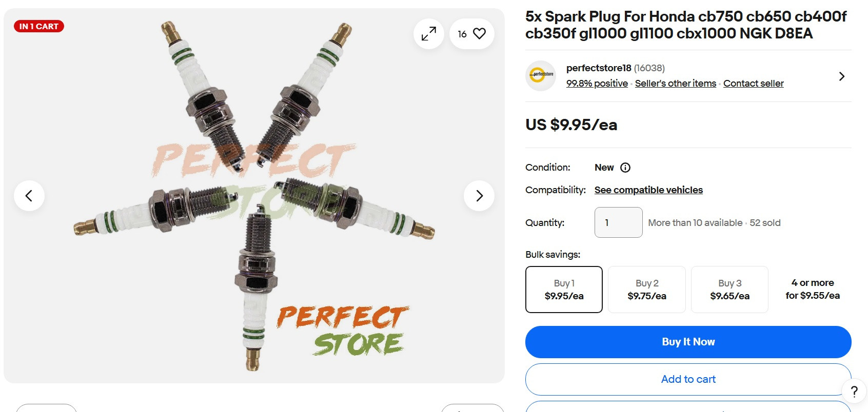The image size is (868, 412).
Task: Open the condition info tooltip icon
Action: (x=625, y=168)
